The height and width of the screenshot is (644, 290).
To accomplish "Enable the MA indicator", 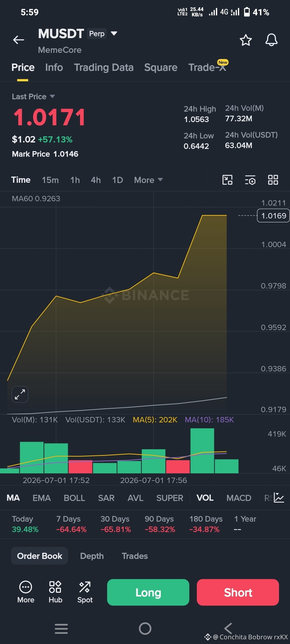I will coord(13,498).
